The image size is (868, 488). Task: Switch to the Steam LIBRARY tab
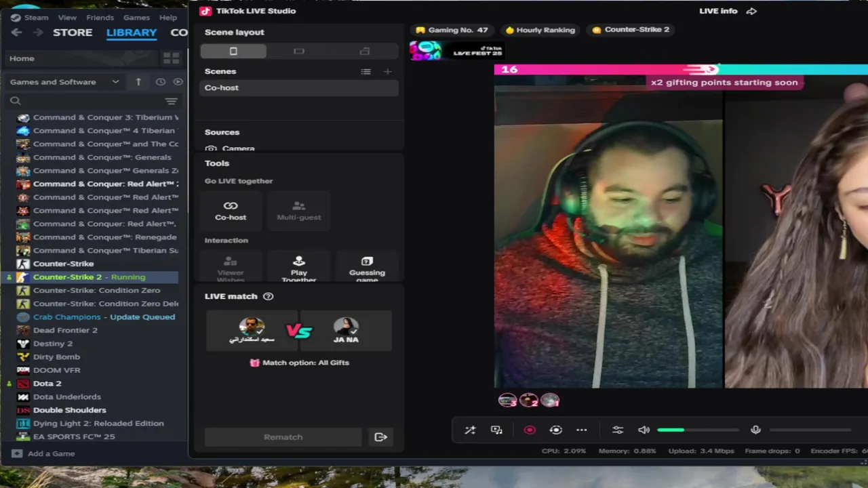[x=132, y=33]
